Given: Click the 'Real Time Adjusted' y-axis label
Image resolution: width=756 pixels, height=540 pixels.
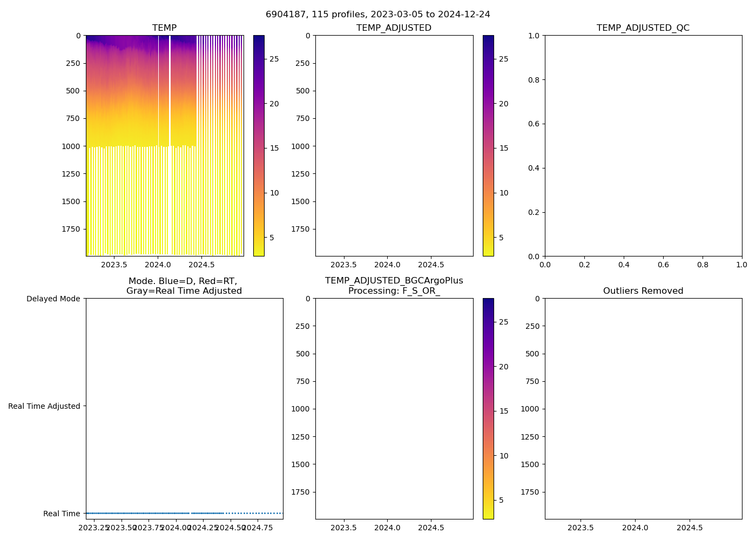Looking at the screenshot, I should click(x=44, y=406).
